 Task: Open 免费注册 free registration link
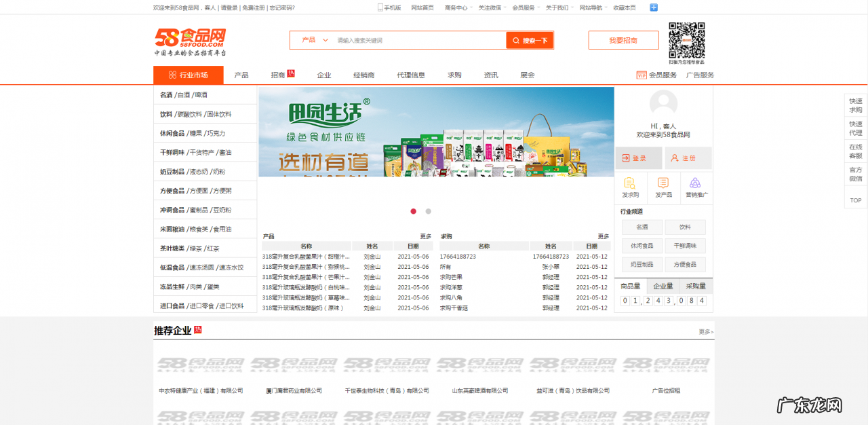253,7
